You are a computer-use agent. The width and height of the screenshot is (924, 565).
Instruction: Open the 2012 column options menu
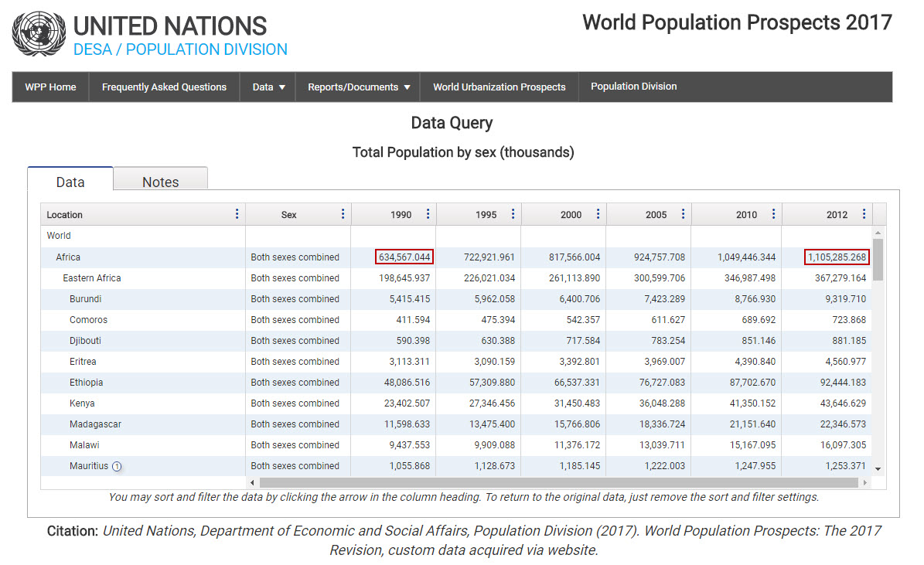864,214
